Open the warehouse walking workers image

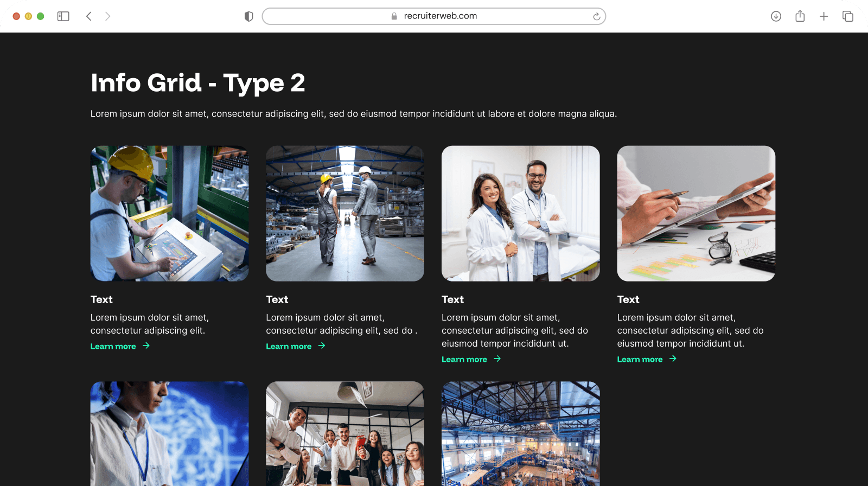point(345,213)
